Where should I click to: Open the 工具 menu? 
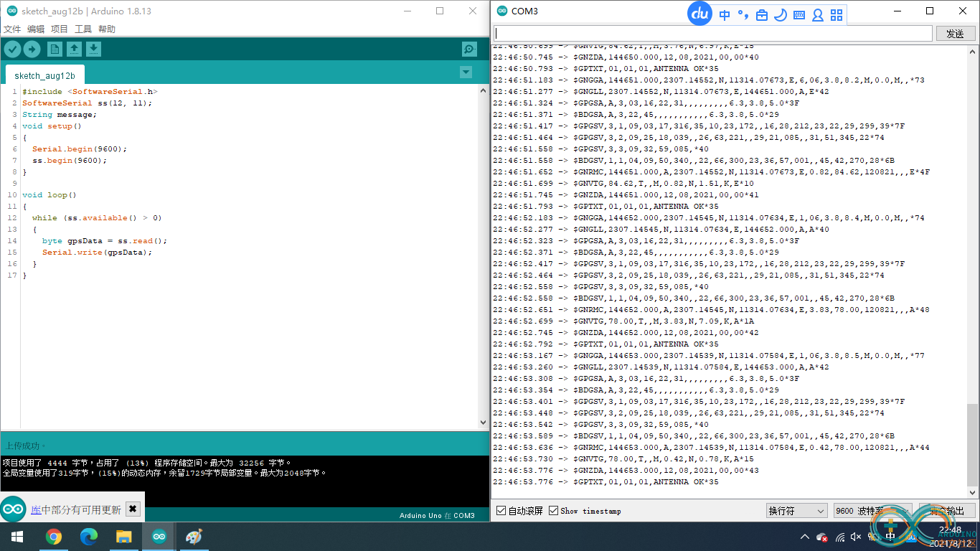pyautogui.click(x=83, y=29)
